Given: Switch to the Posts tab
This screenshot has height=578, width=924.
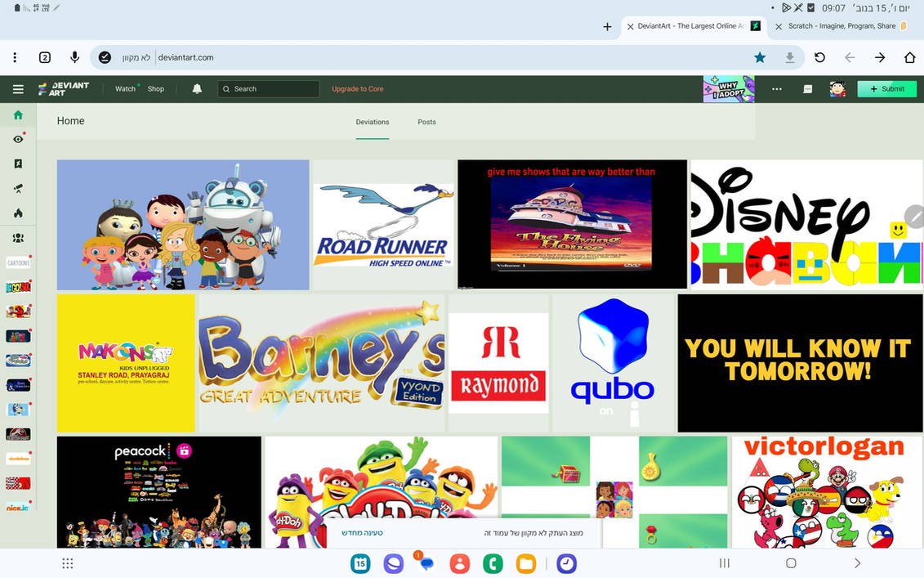Looking at the screenshot, I should (426, 122).
